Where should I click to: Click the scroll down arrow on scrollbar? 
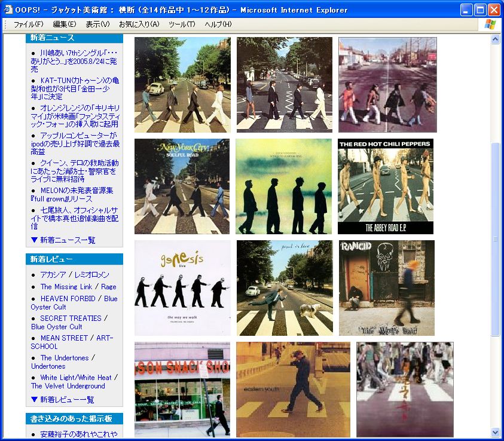coord(495,432)
